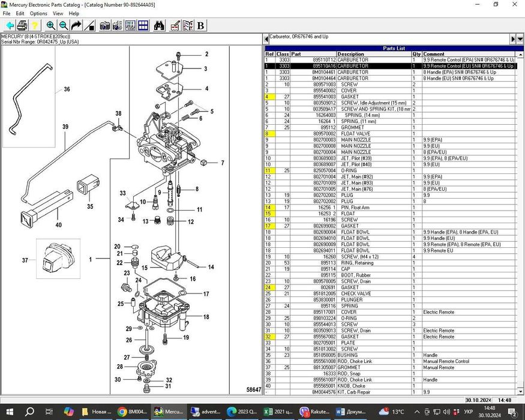This screenshot has width=525, height=420.
Task: Open the Windows Start menu
Action: pyautogui.click(x=10, y=412)
